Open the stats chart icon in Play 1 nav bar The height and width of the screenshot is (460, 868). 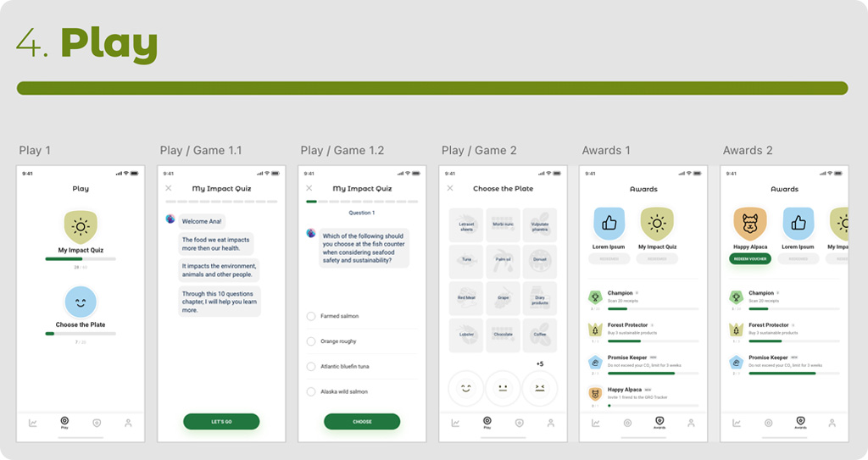pyautogui.click(x=32, y=422)
